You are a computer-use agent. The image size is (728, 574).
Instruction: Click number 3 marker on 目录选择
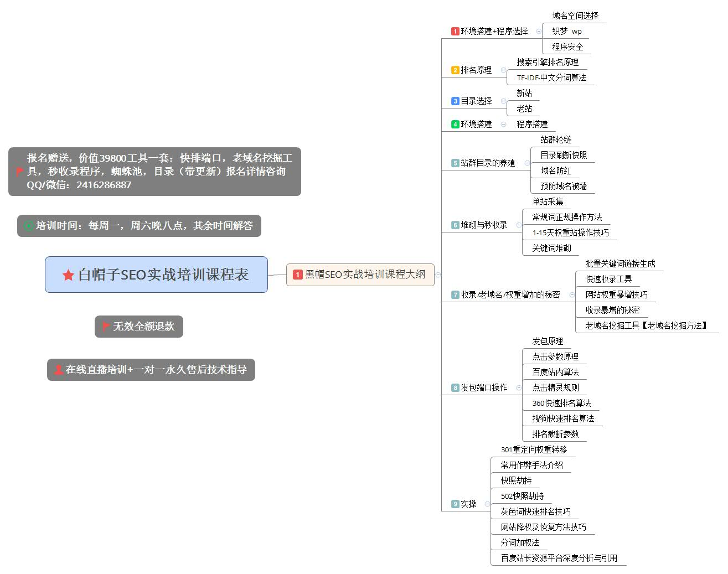(455, 101)
